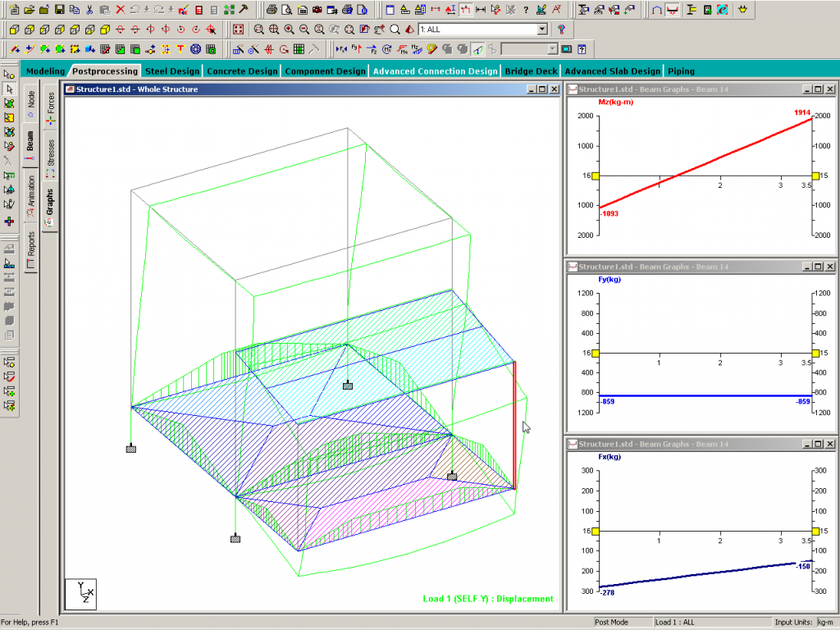Open the toolbar query question mark icon

526,10
